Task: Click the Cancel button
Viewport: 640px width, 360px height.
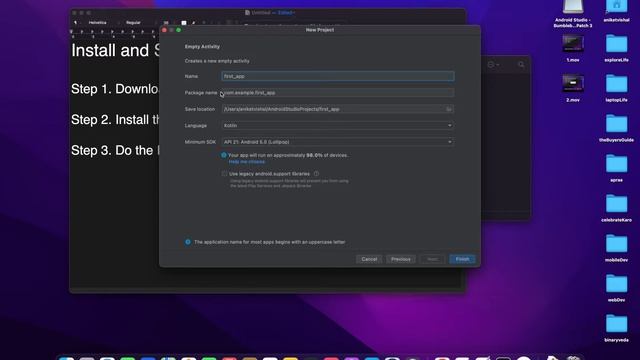Action: coord(369,259)
